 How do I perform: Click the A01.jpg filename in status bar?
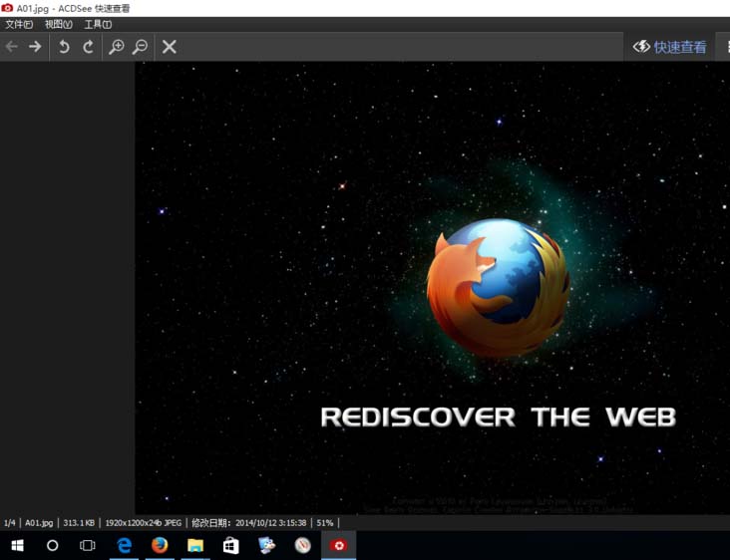(39, 522)
